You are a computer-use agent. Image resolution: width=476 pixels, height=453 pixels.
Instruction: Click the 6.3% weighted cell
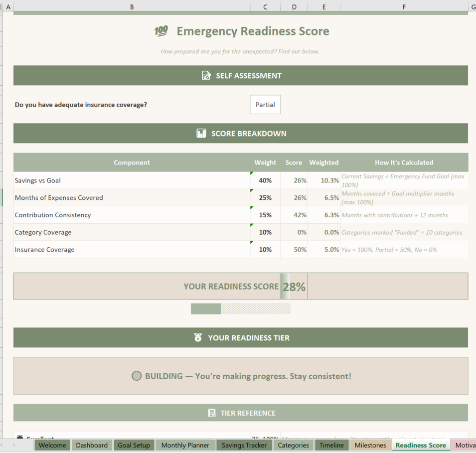(x=324, y=215)
